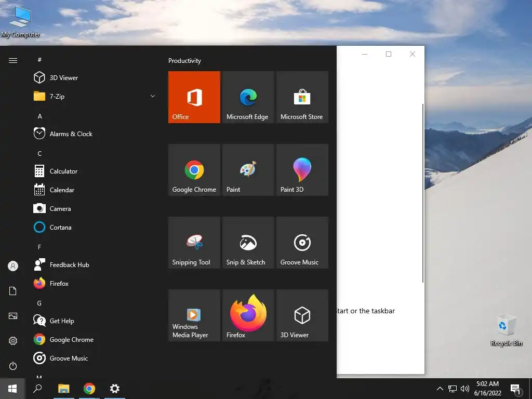
Task: Open the user account icon
Action: click(13, 266)
